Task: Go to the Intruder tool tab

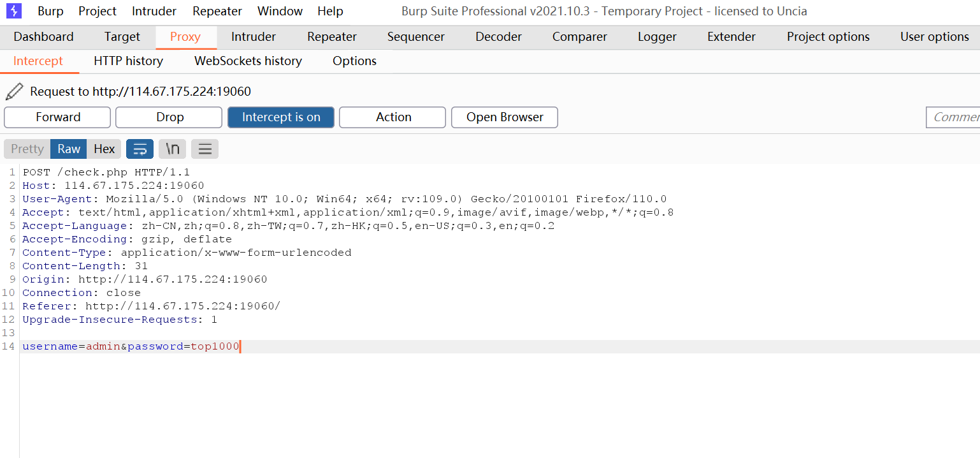Action: point(254,37)
